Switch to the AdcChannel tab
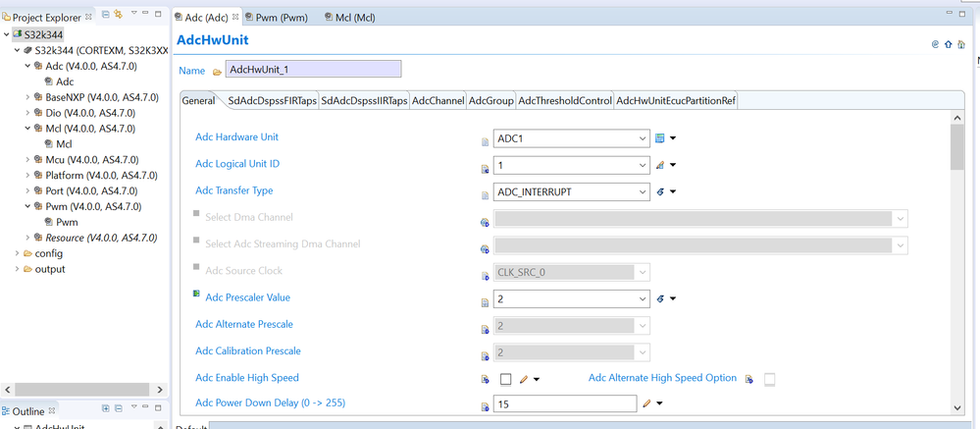The height and width of the screenshot is (429, 980). tap(438, 100)
